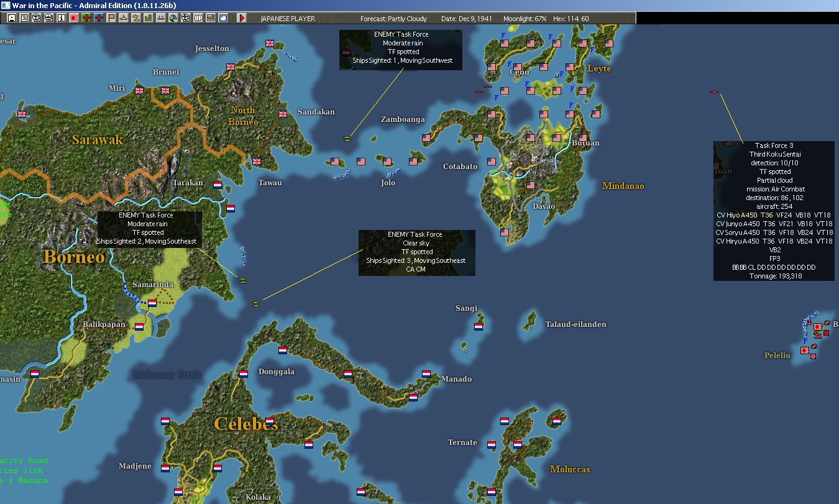Click the 'Borneo' island map label
839x504 pixels.
[74, 257]
